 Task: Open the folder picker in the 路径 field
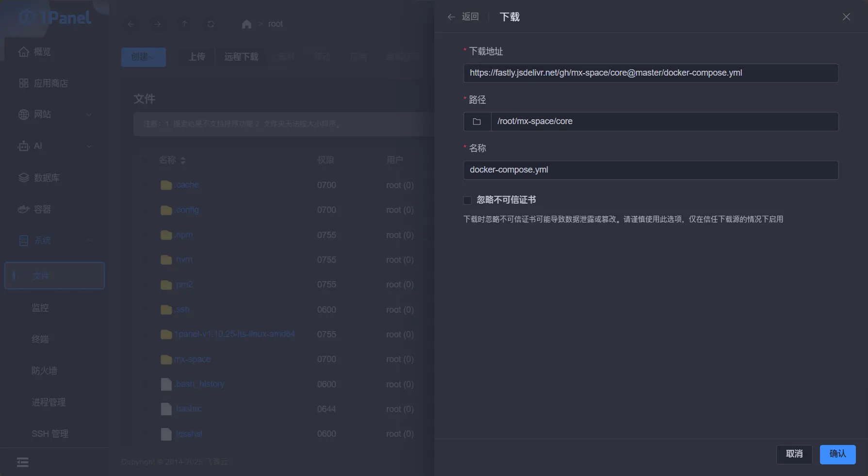pos(477,122)
